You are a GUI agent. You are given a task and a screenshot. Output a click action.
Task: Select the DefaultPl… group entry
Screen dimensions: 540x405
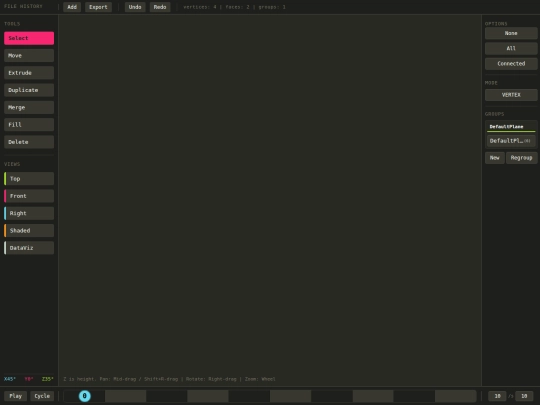(511, 141)
